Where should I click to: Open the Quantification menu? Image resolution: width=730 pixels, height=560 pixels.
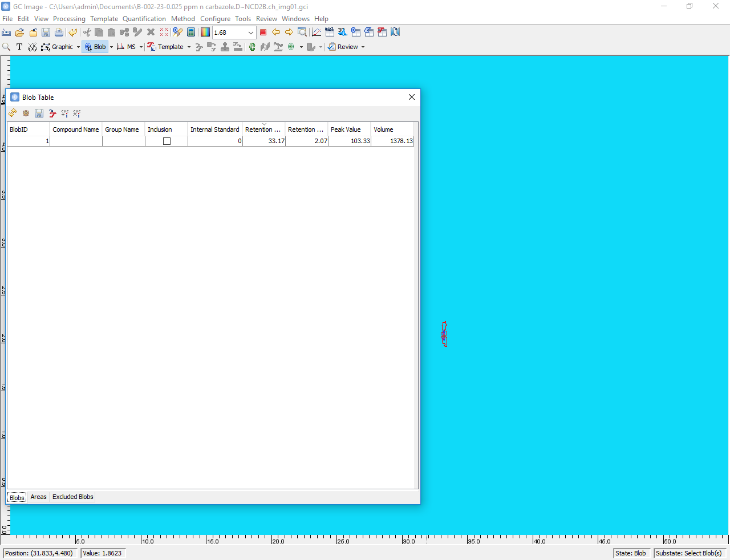[x=144, y=19]
